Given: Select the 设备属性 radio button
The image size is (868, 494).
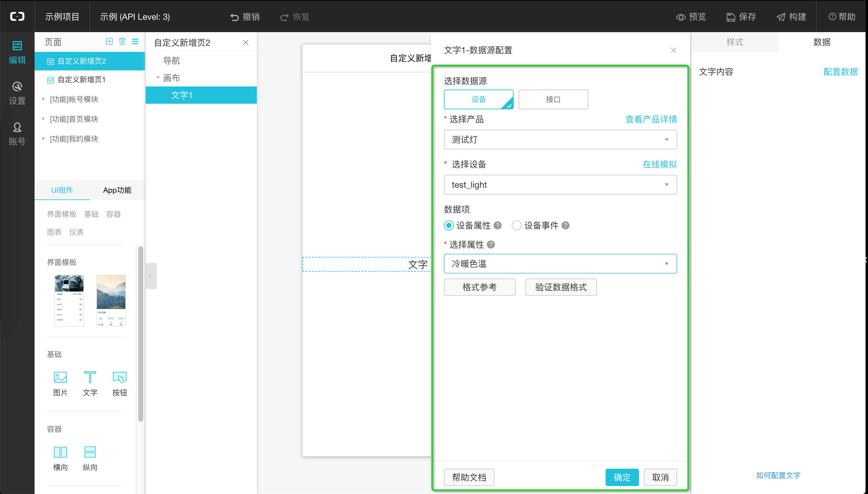Looking at the screenshot, I should 449,225.
